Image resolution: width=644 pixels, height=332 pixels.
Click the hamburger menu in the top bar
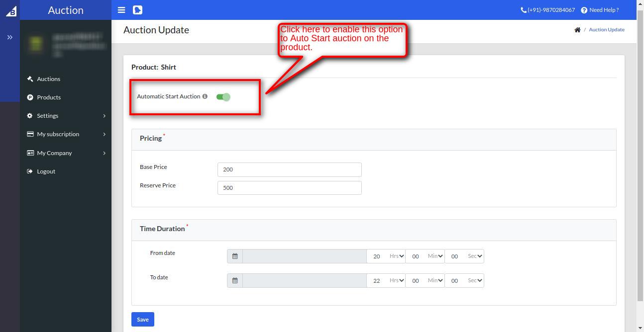pyautogui.click(x=121, y=9)
